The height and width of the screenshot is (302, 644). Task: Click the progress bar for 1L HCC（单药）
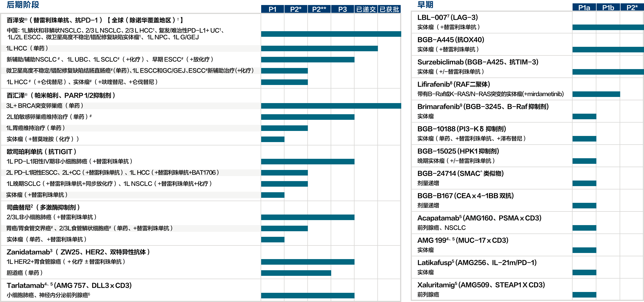[319, 48]
